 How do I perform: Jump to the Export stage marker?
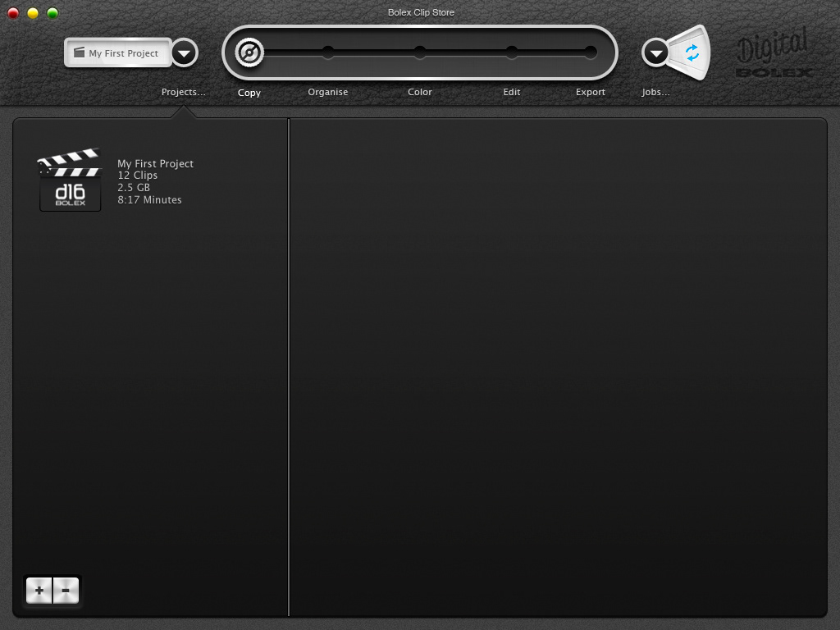[x=591, y=52]
